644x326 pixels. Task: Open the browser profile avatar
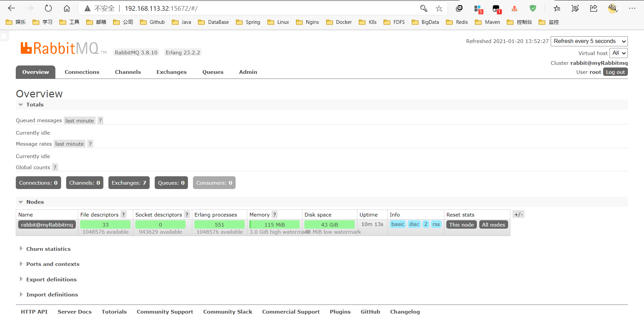pyautogui.click(x=613, y=8)
